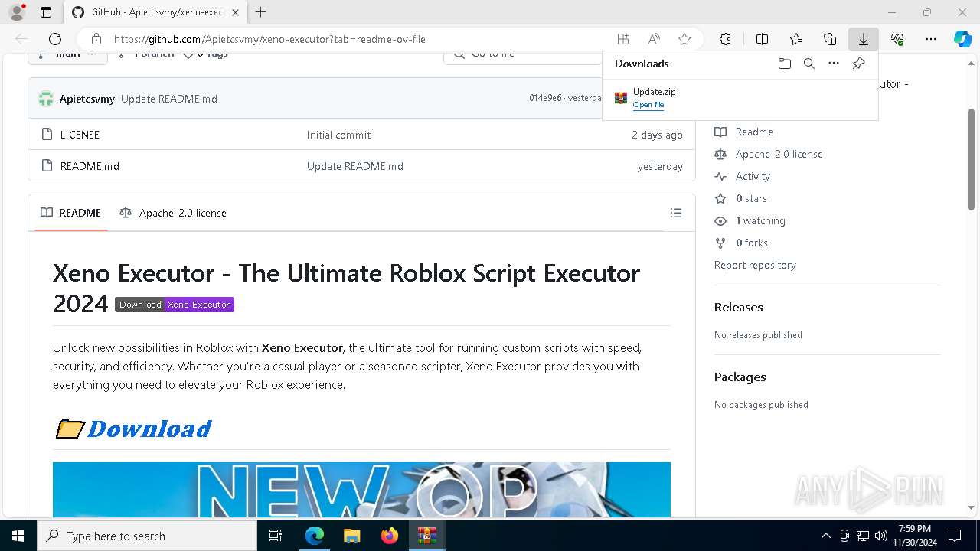Open the tab actions menu icon
980x551 pixels.
pos(46,12)
